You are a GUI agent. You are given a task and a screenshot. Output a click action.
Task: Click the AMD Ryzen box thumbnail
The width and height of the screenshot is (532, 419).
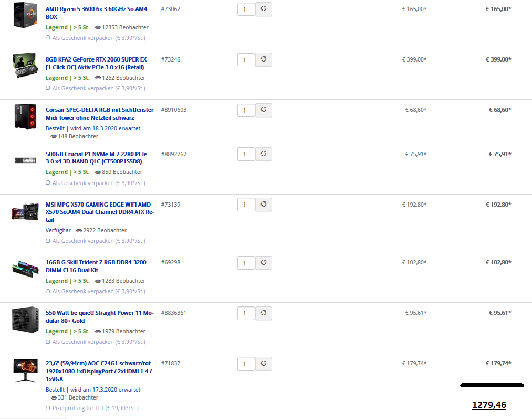pyautogui.click(x=25, y=15)
